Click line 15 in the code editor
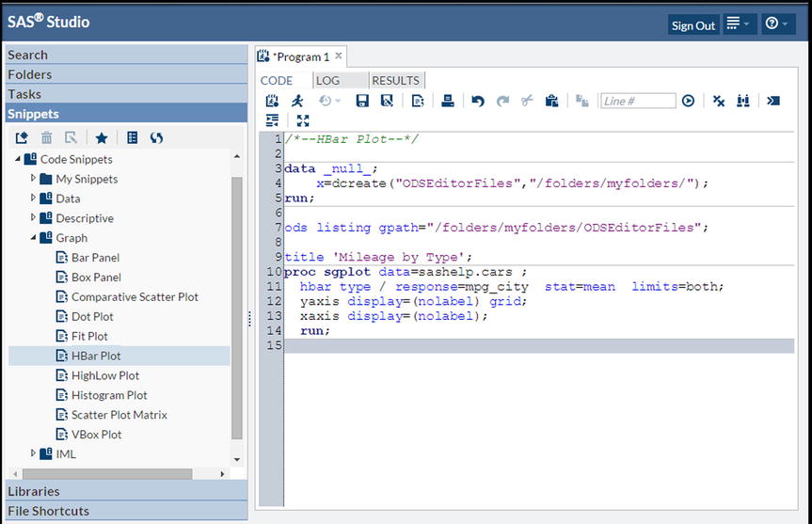 pos(538,345)
